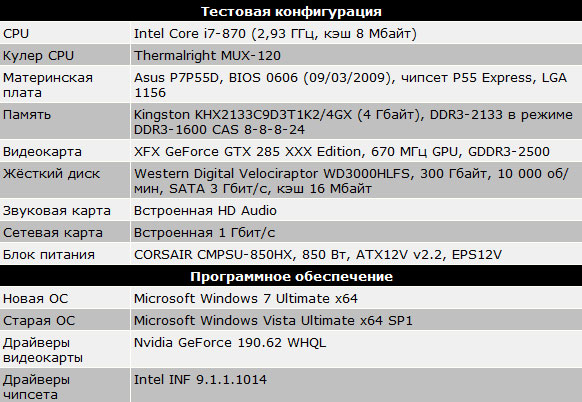Click the Тестовая конфигурация table header
This screenshot has height=402, width=582.
tap(291, 11)
